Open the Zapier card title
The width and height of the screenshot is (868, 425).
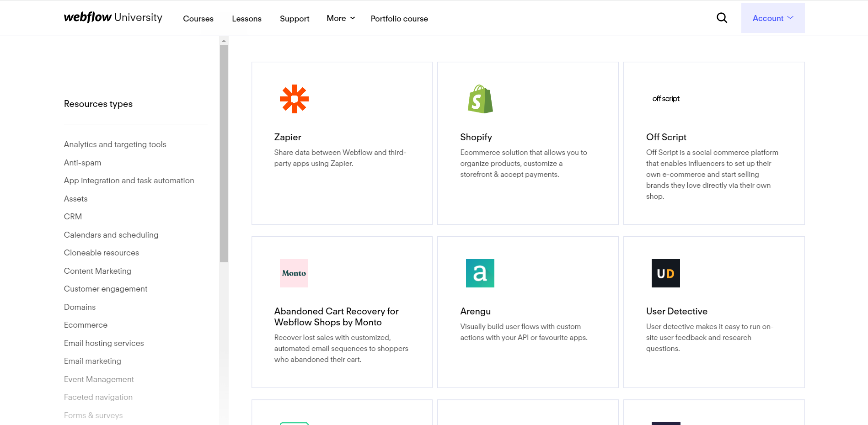[288, 137]
